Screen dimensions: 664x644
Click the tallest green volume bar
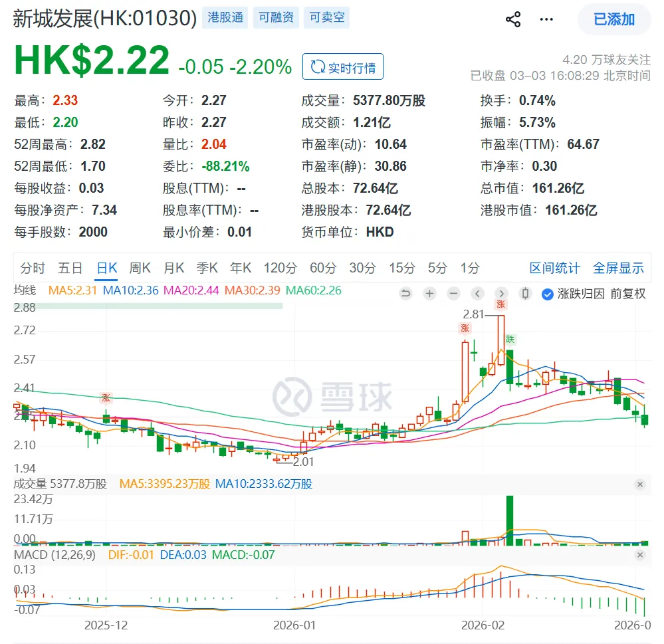pos(510,520)
